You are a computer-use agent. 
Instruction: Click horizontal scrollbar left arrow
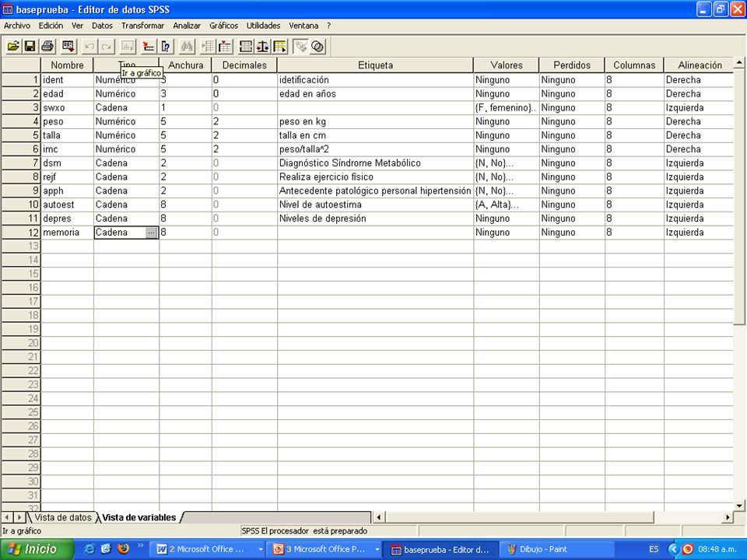coord(379,517)
